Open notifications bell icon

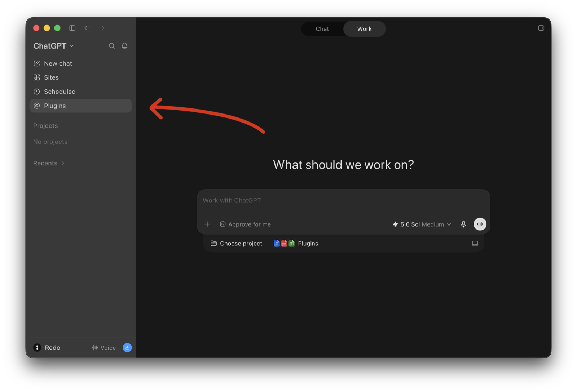(x=124, y=46)
